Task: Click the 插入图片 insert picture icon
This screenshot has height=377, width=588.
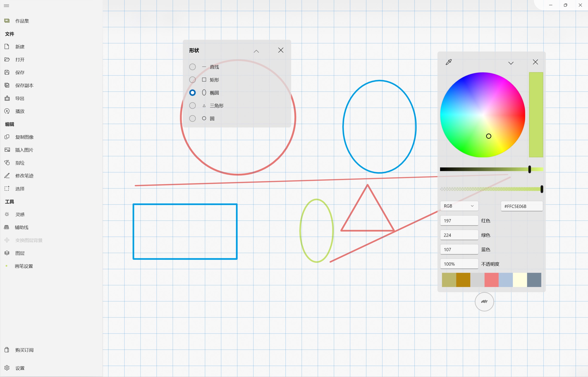Action: (7, 150)
